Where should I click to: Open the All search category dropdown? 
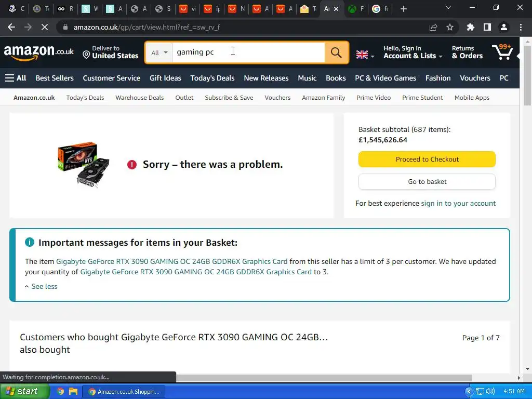pos(159,52)
